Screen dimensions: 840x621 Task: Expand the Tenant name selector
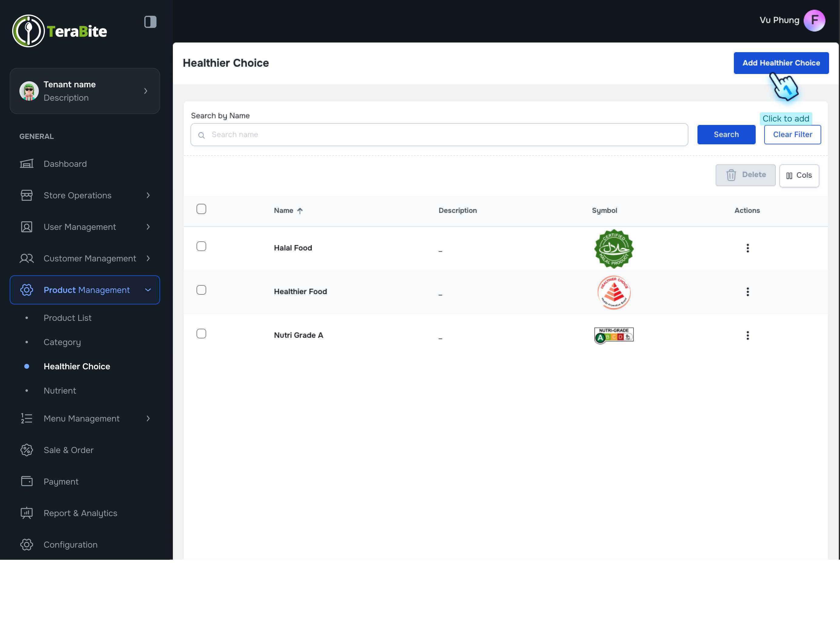(146, 91)
